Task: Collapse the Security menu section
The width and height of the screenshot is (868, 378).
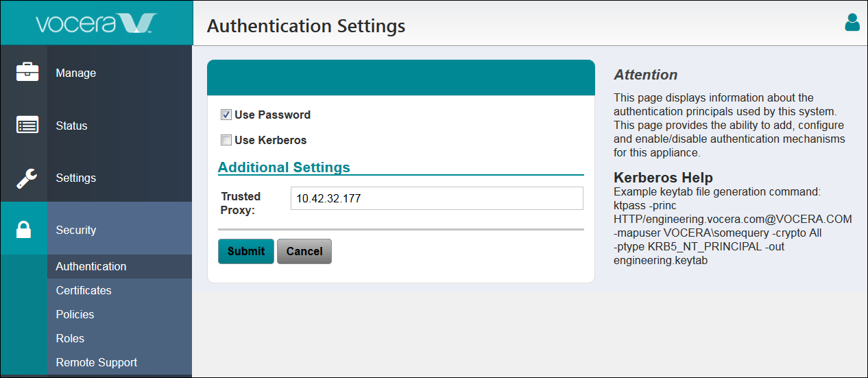Action: [76, 230]
